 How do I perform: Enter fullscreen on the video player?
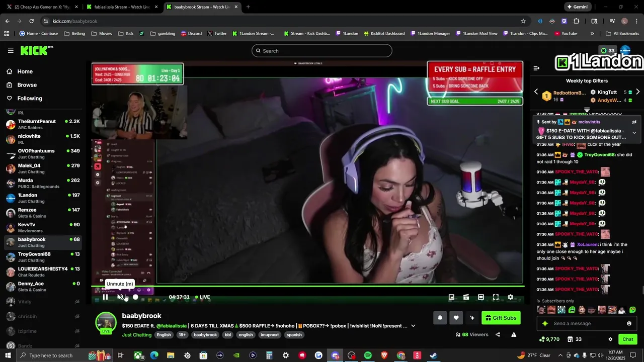[496, 297]
